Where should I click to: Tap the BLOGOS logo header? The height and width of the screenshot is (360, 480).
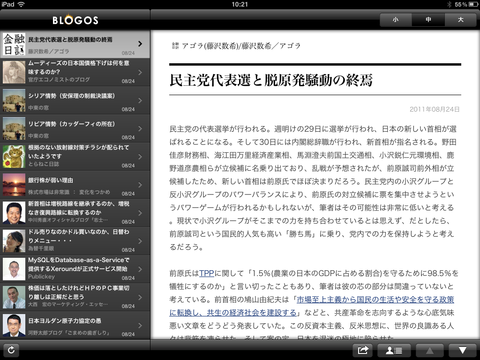(x=75, y=20)
